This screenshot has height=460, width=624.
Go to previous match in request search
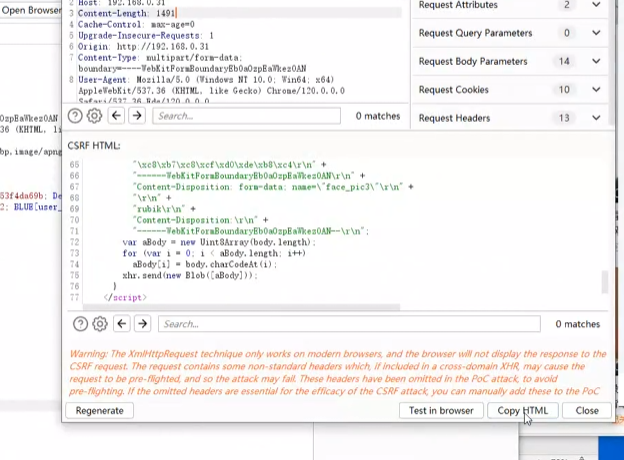tap(116, 116)
